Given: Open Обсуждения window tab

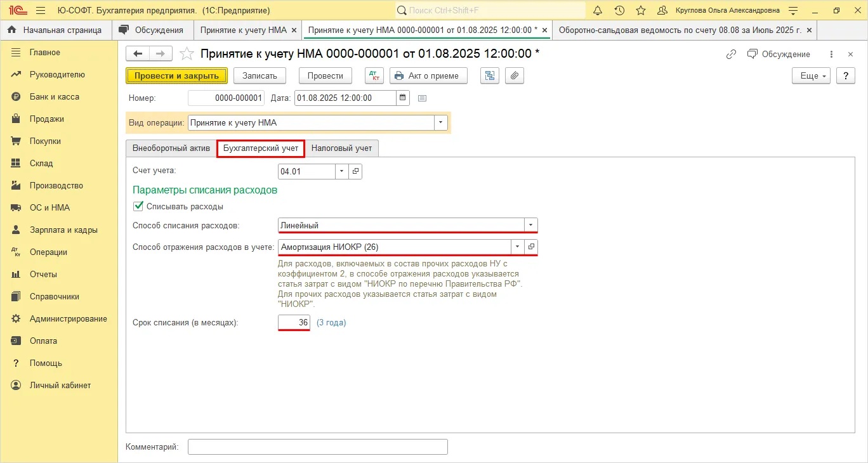Looking at the screenshot, I should tap(152, 30).
